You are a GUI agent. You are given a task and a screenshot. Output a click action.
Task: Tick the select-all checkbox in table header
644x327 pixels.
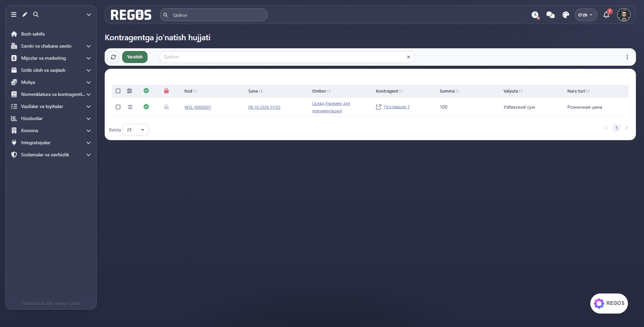(118, 91)
